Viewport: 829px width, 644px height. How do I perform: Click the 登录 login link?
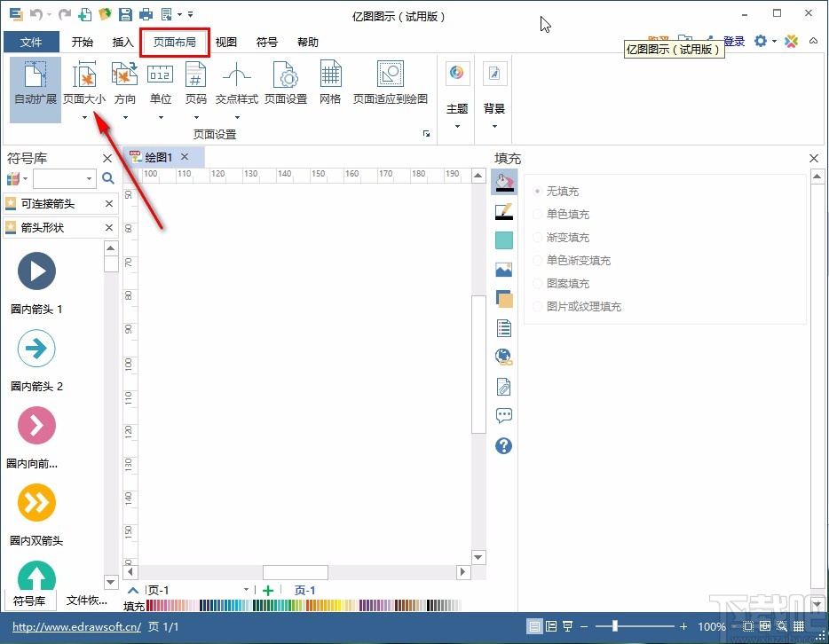point(734,41)
